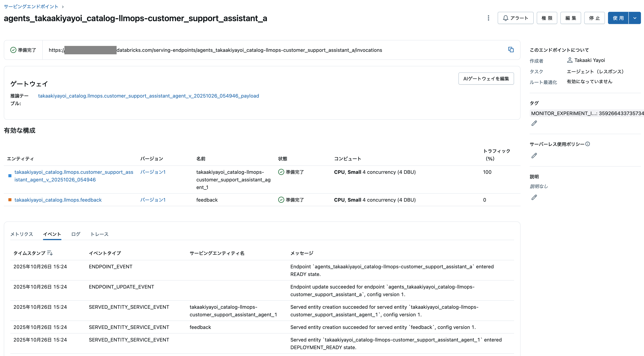Click AIゲートウェイを編集 button
The width and height of the screenshot is (644, 356).
click(x=486, y=79)
